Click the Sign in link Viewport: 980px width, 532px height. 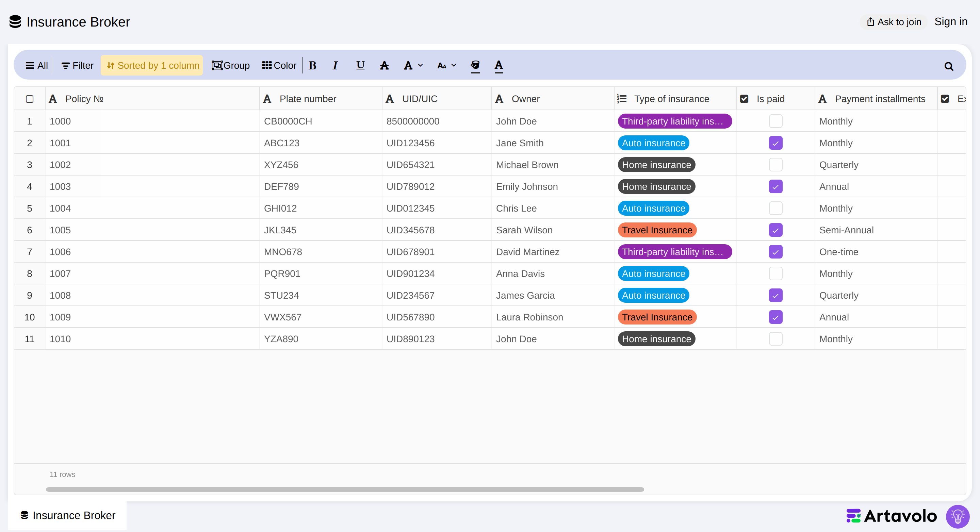click(951, 22)
